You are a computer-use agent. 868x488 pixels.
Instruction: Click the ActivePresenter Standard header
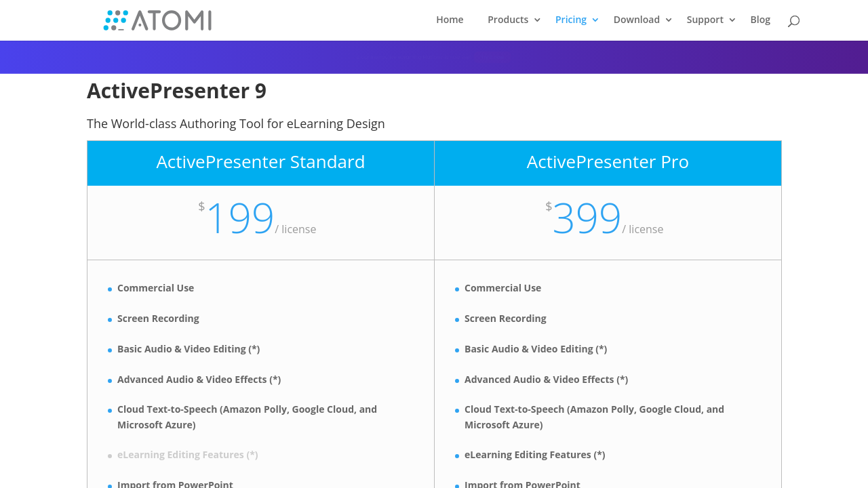coord(260,162)
